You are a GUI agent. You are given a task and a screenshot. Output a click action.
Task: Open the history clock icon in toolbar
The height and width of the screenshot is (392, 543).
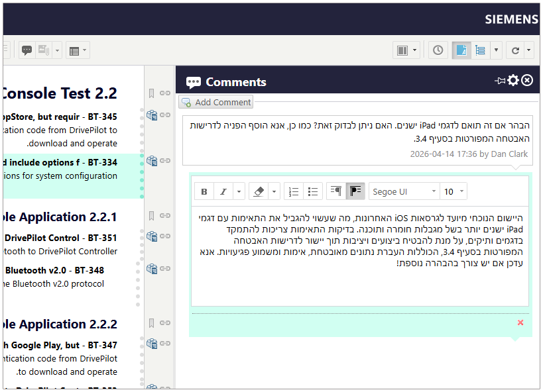pyautogui.click(x=438, y=50)
